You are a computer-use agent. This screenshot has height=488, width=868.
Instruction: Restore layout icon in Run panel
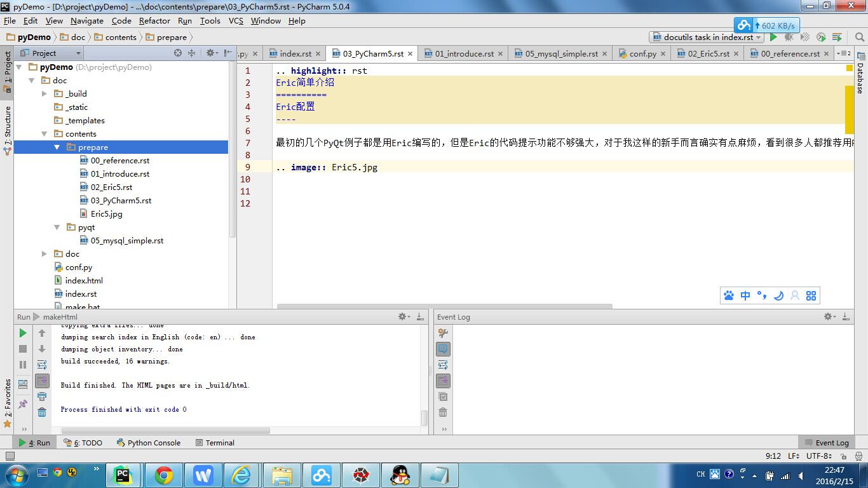pos(23,384)
